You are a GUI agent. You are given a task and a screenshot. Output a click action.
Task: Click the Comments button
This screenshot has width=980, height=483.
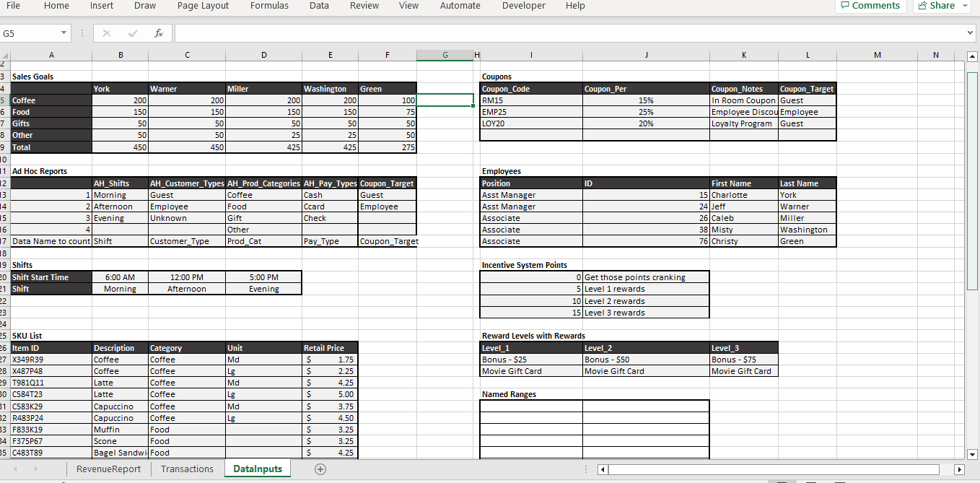[870, 6]
